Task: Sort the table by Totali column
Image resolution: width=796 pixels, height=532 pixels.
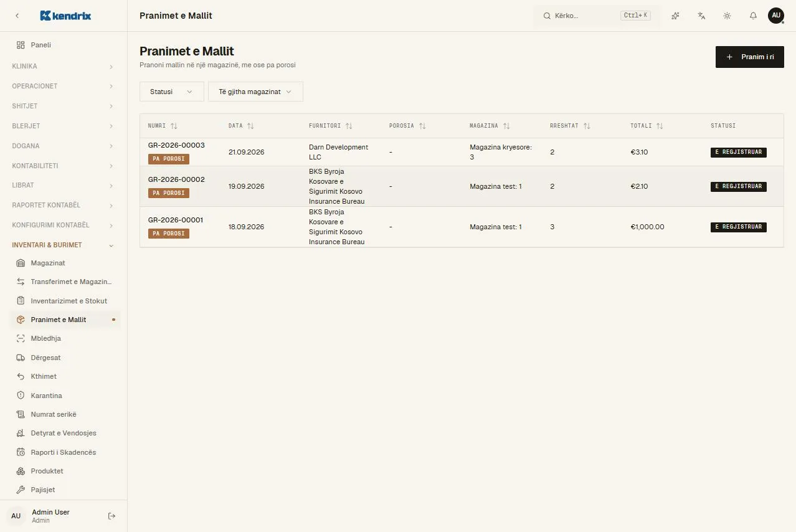Action: (647, 126)
